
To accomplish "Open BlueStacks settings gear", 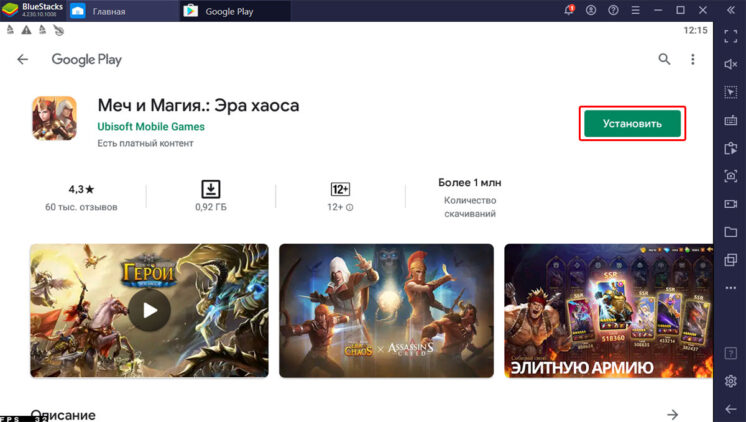I will tap(731, 381).
